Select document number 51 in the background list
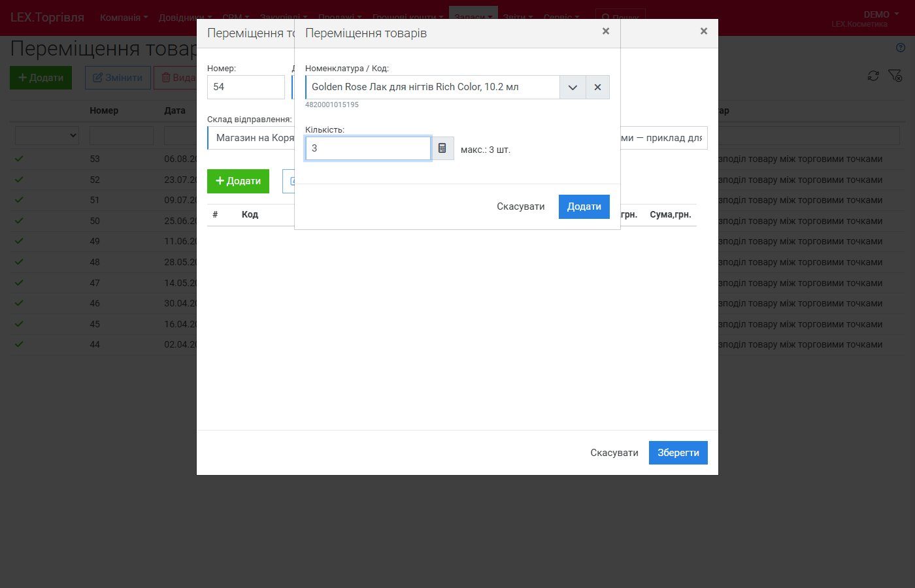The width and height of the screenshot is (915, 588). 95,200
